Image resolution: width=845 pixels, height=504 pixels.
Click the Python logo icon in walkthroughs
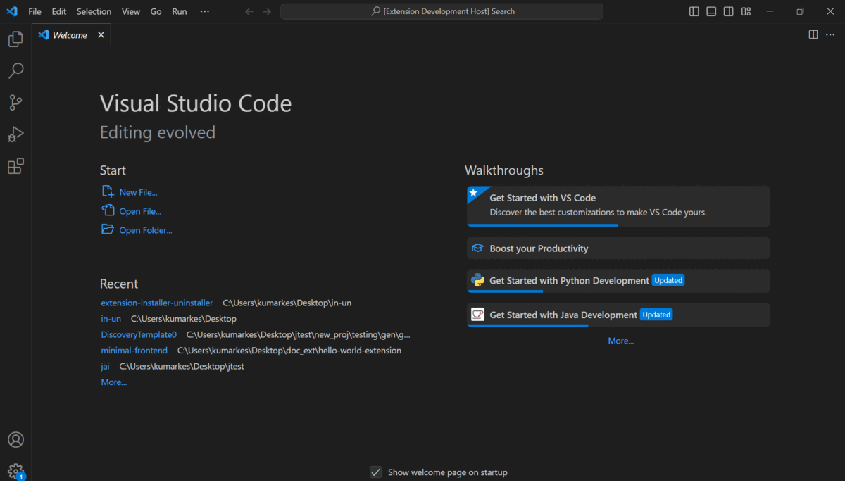[477, 280]
